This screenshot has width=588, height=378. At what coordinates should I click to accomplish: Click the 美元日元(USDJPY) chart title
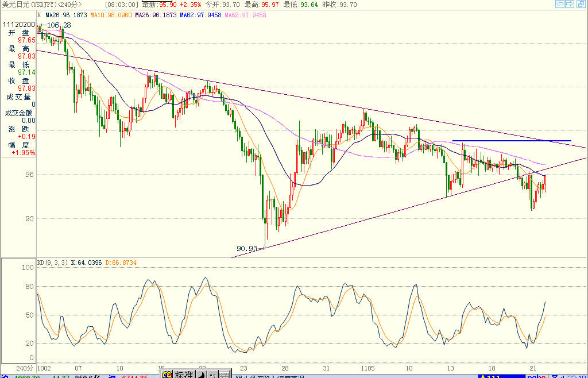(28, 5)
